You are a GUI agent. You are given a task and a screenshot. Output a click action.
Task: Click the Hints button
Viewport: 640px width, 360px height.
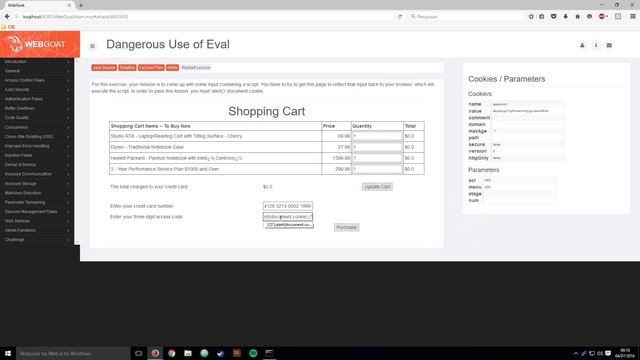point(172,68)
